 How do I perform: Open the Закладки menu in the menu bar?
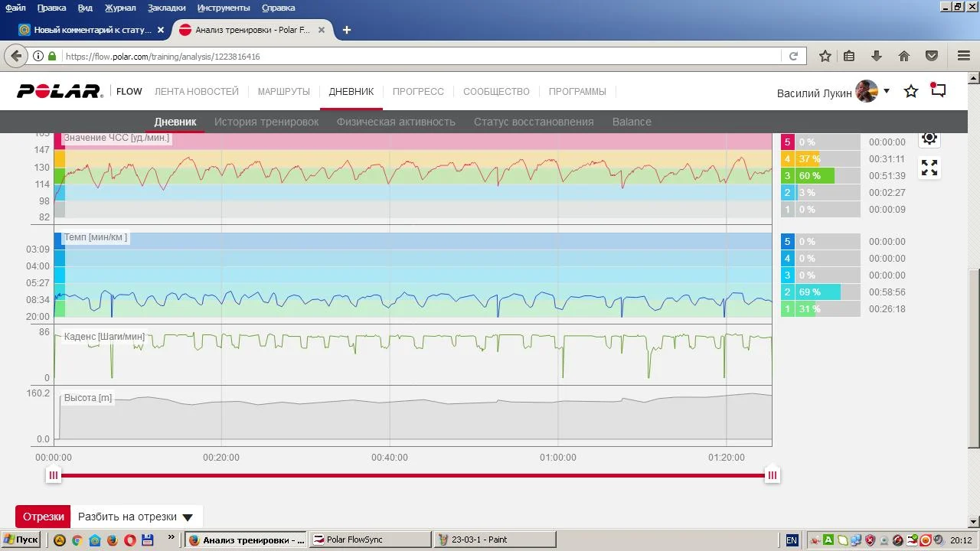(166, 8)
